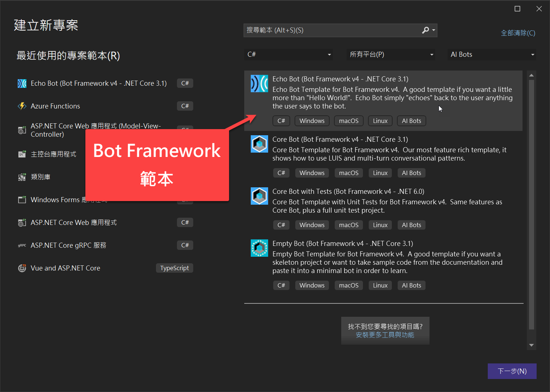Image resolution: width=550 pixels, height=392 pixels.
Task: Click macOS tag under Core Bot with Tests
Action: point(349,225)
